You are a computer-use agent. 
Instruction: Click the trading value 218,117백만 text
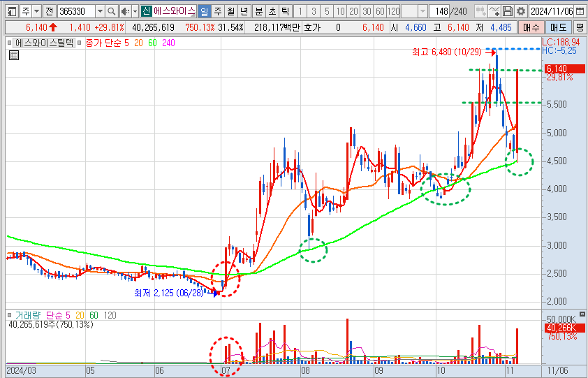pyautogui.click(x=277, y=27)
